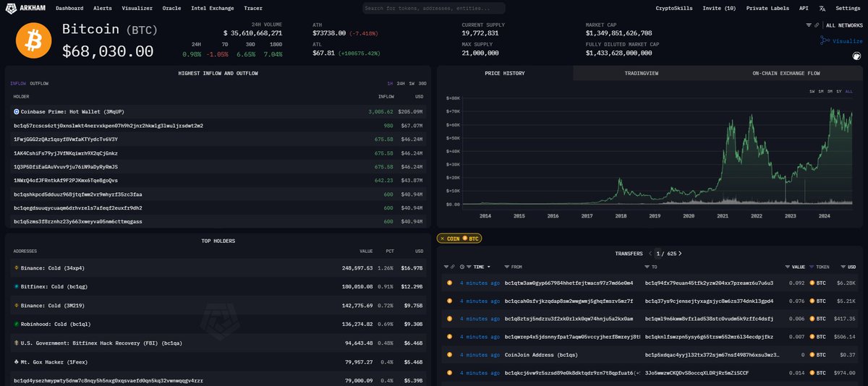This screenshot has width=868, height=386.
Task: Go to previous transfers page arrow
Action: coord(650,254)
